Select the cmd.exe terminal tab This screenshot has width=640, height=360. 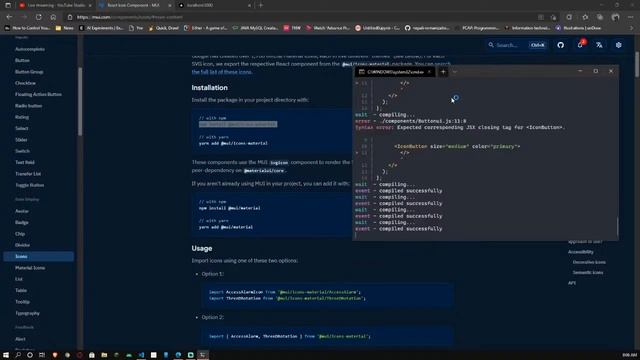[395, 72]
